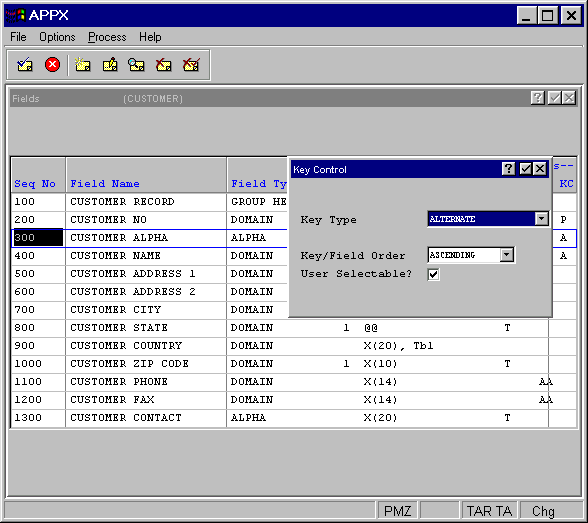Viewport: 588px width, 523px height.
Task: Toggle the User Selectable checkbox
Action: [434, 274]
